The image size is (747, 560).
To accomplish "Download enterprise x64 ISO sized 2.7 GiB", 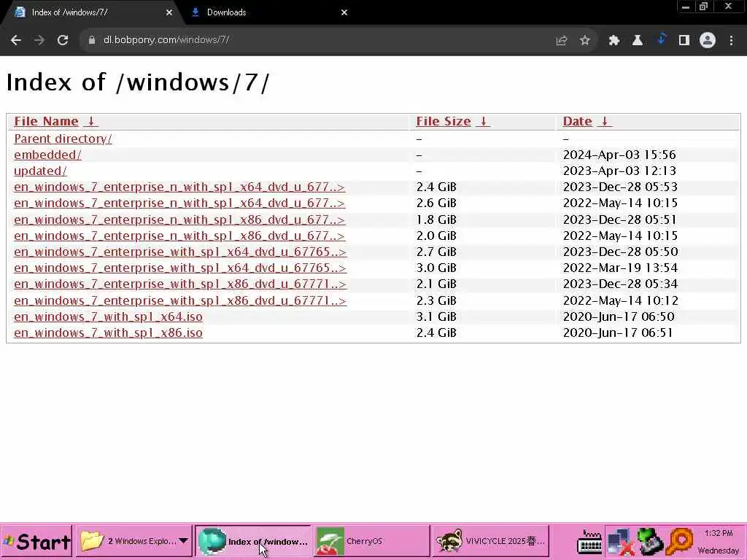I will [180, 252].
